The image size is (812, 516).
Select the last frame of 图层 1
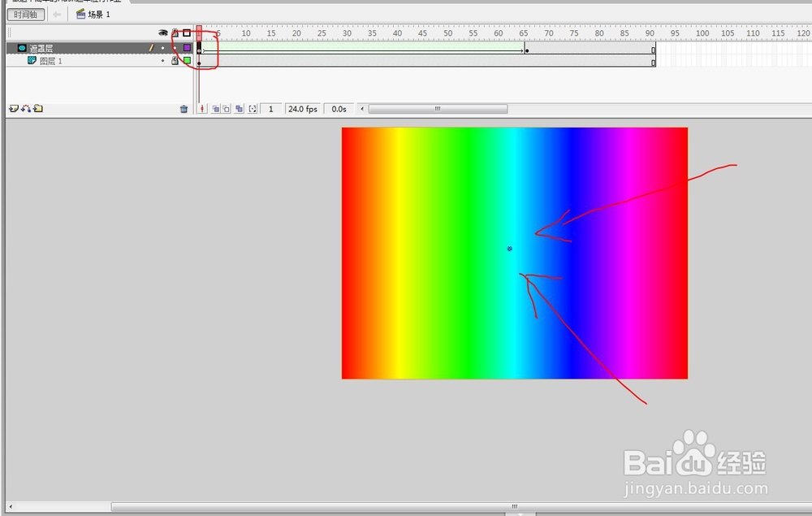click(653, 61)
